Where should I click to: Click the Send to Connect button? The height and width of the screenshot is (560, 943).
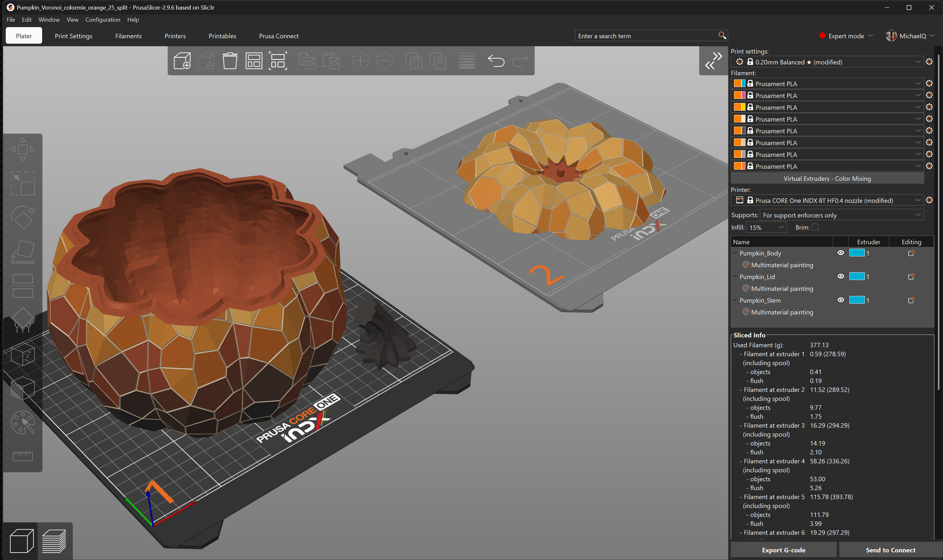coord(890,550)
